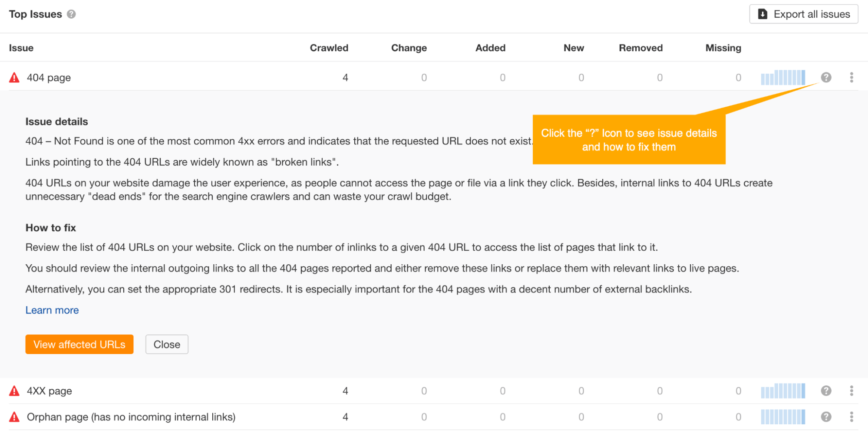This screenshot has width=868, height=433.
Task: Open the three-dot menu for 4XX page row
Action: pyautogui.click(x=852, y=391)
